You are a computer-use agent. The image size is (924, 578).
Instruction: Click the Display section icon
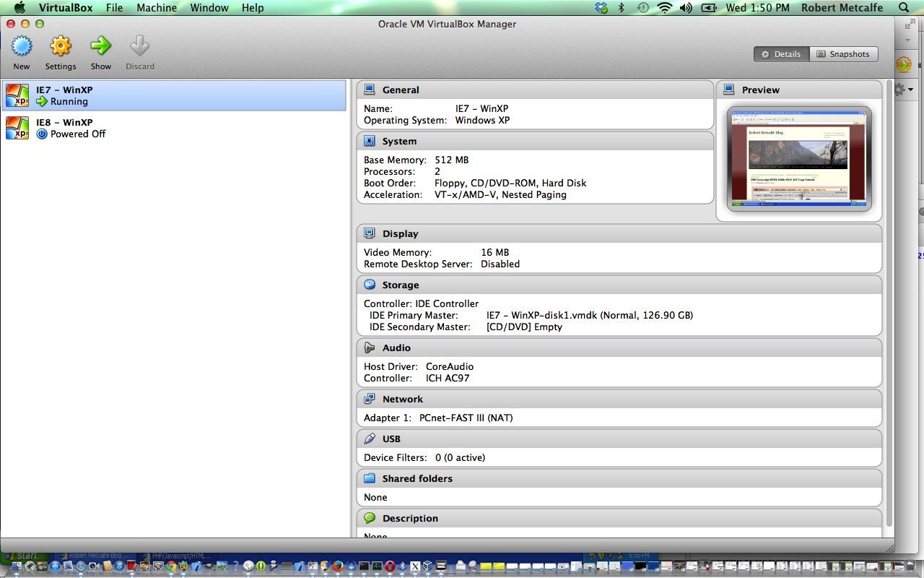pos(370,233)
